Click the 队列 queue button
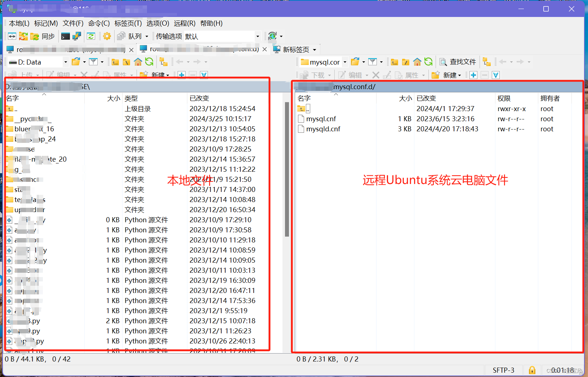The height and width of the screenshot is (377, 588). (130, 36)
